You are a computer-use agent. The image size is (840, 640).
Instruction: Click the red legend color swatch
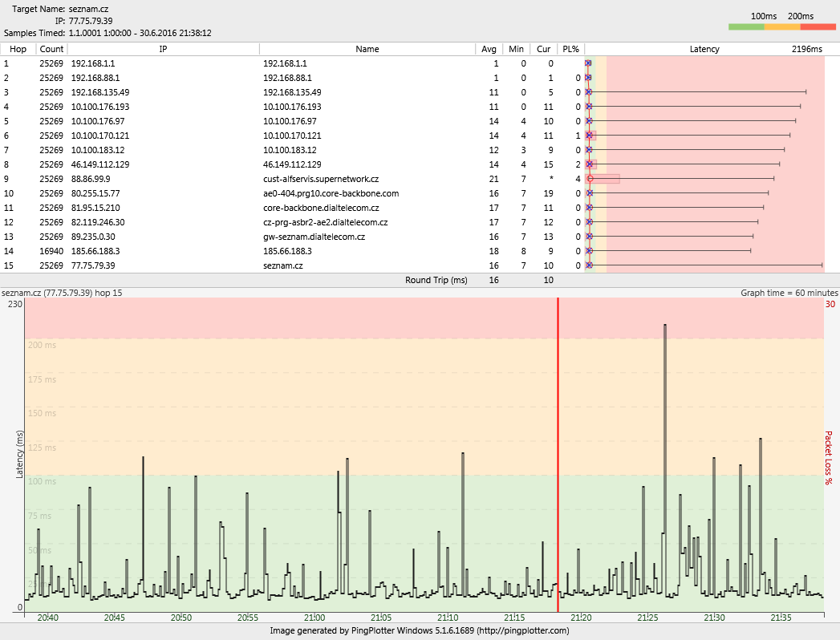pos(818,27)
